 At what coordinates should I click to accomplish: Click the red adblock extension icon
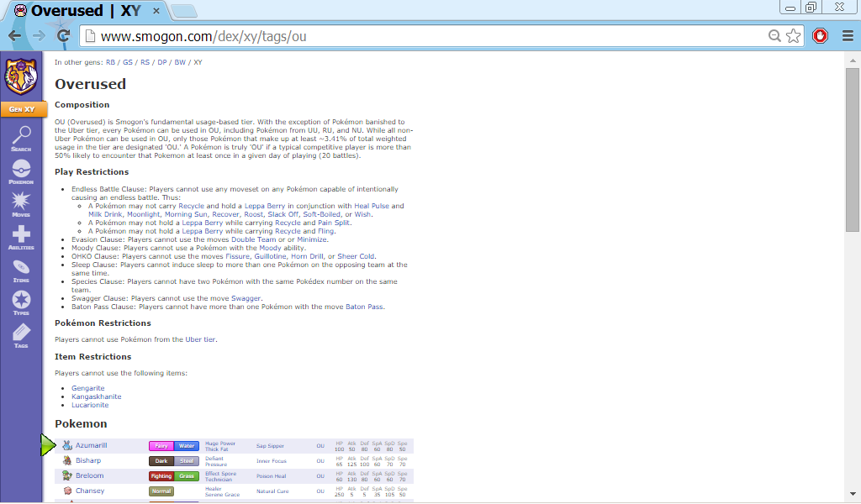pos(820,36)
